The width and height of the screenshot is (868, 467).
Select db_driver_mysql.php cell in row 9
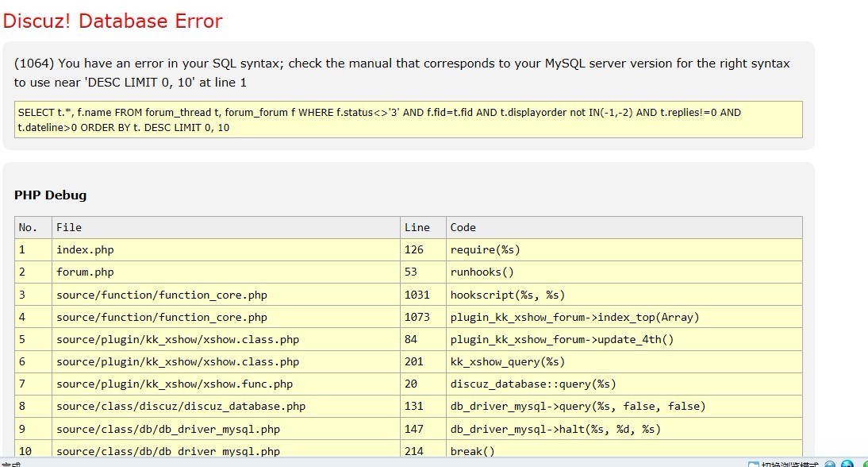coord(226,429)
